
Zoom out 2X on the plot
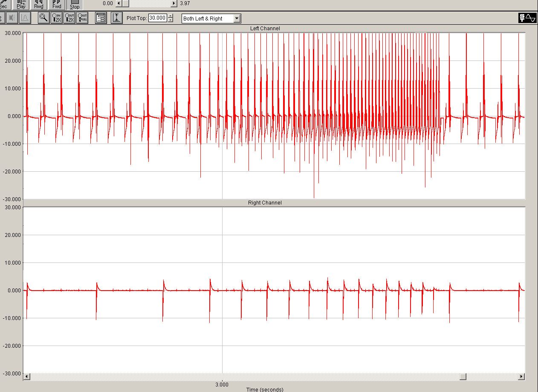point(69,18)
